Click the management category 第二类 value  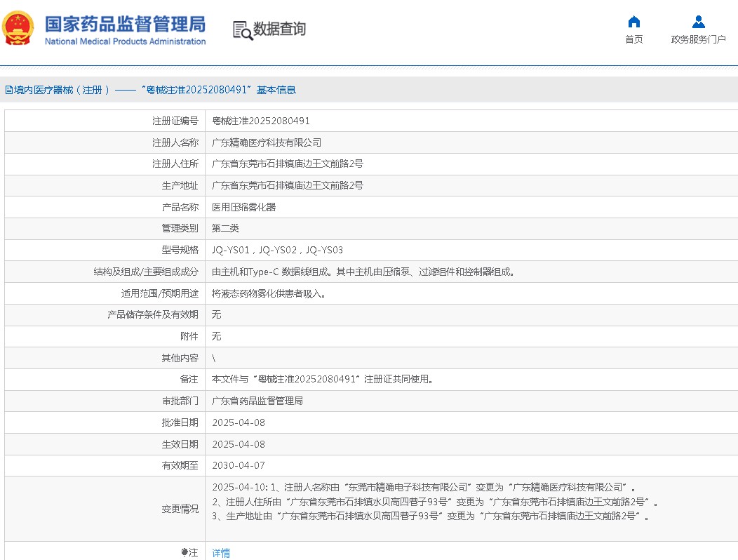click(x=226, y=228)
